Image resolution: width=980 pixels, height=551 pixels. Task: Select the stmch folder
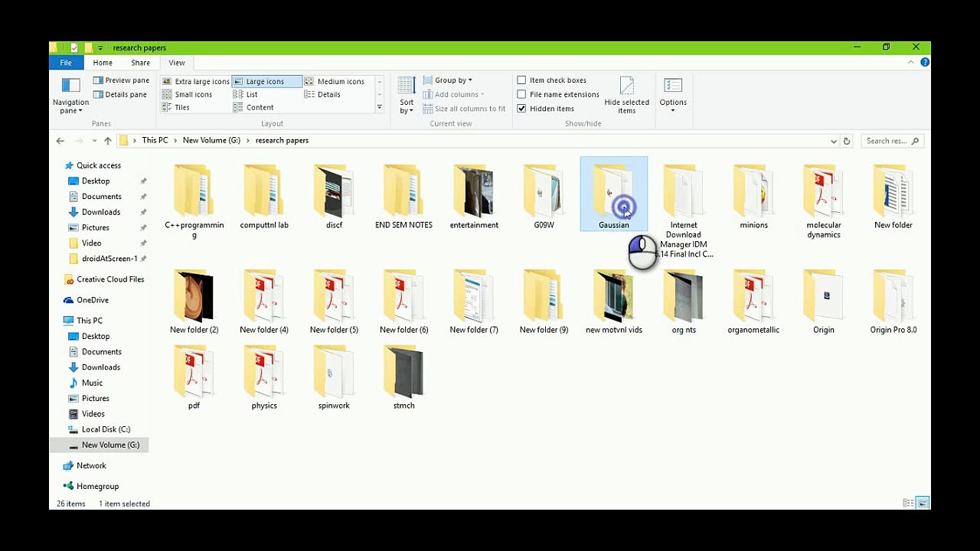coord(403,377)
